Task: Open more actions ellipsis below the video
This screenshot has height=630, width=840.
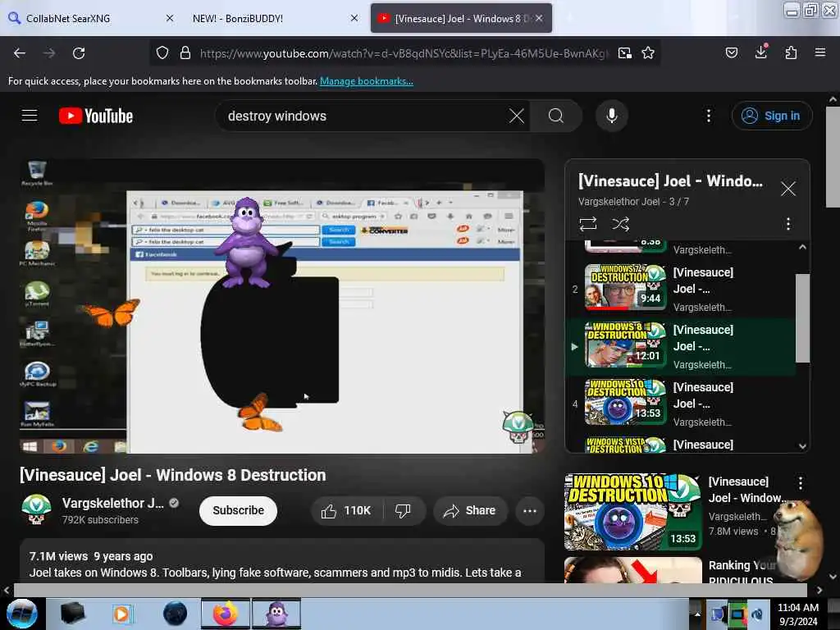Action: pos(530,510)
